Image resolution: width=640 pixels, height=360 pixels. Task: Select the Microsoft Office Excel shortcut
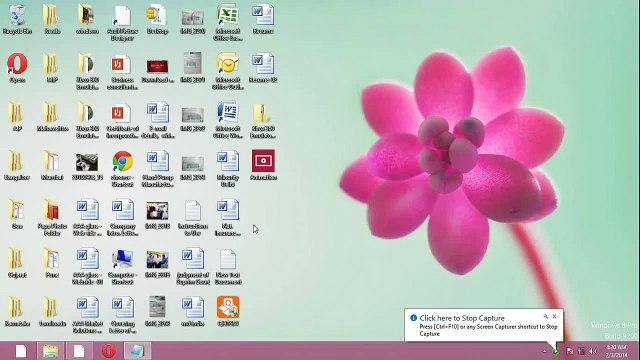[228, 22]
